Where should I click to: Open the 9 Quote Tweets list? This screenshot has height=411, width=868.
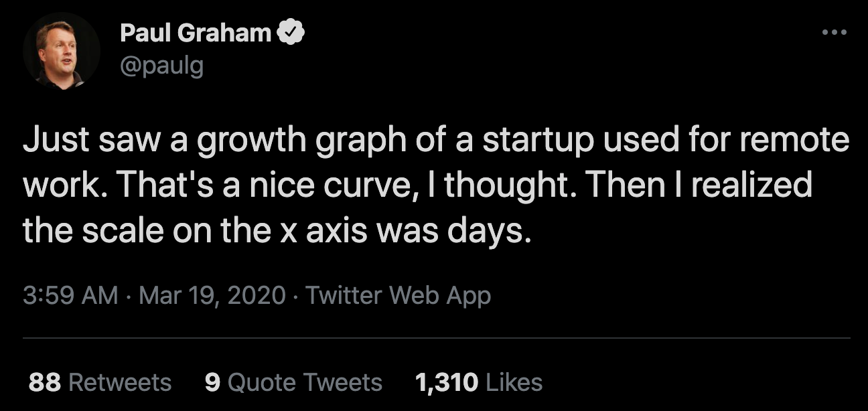pos(293,382)
